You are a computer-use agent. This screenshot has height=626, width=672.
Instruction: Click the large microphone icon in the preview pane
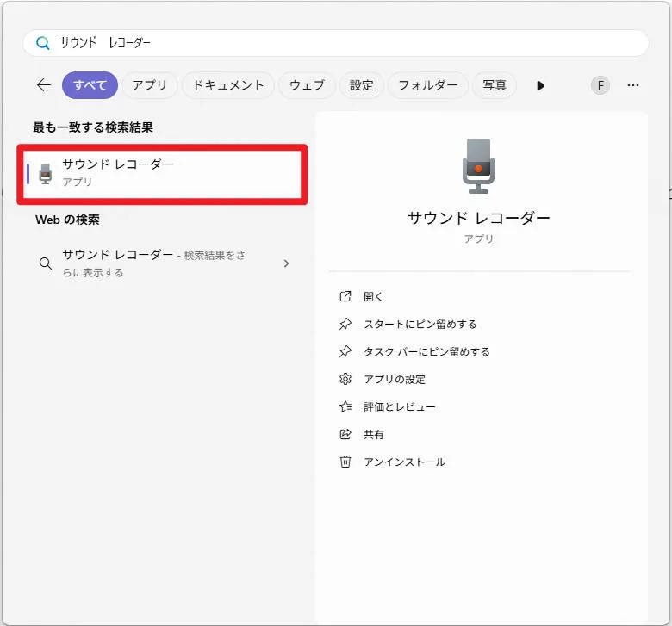point(478,166)
